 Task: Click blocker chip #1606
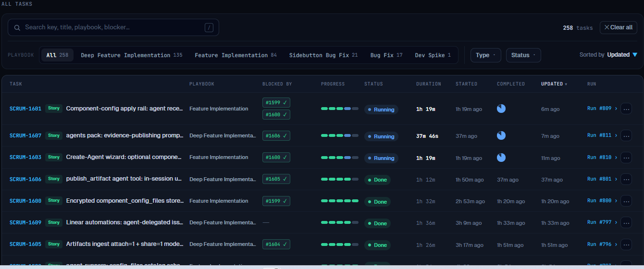click(x=276, y=136)
